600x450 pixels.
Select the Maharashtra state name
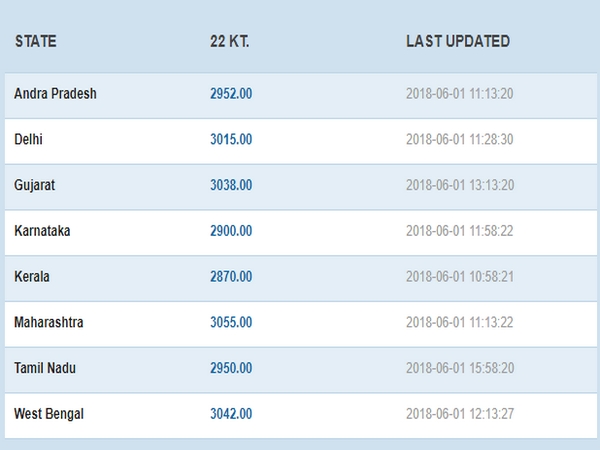pos(50,323)
